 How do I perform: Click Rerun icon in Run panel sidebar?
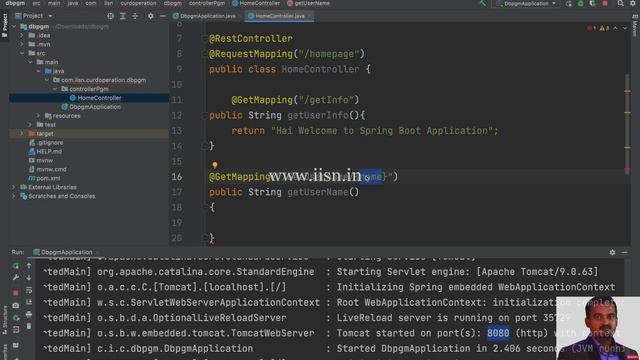click(16, 266)
